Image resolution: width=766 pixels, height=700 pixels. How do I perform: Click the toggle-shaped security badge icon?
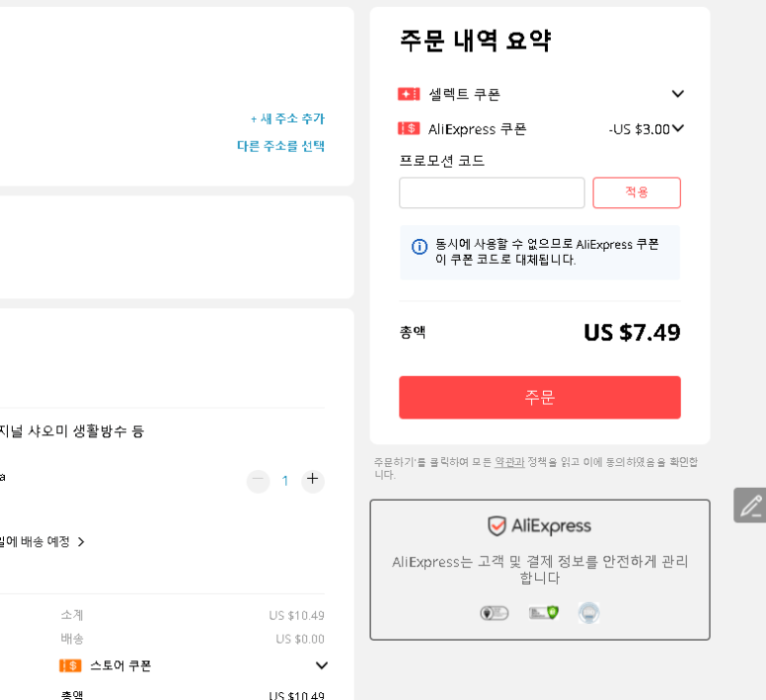click(x=493, y=613)
